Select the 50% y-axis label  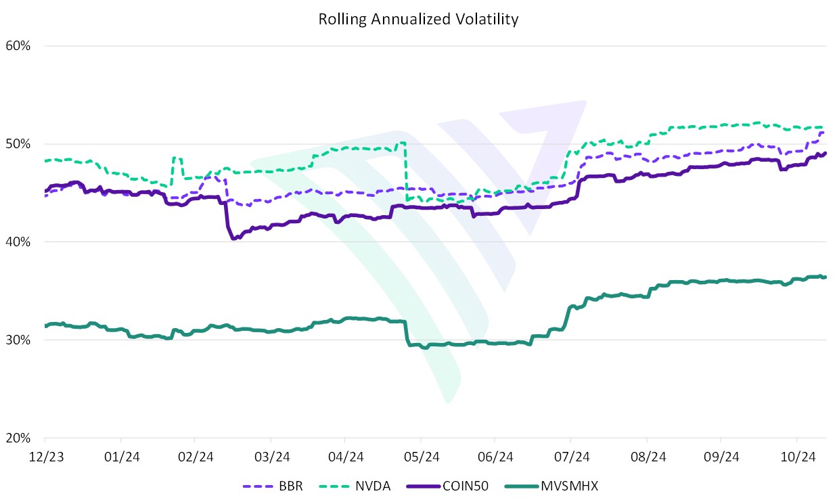pos(18,144)
